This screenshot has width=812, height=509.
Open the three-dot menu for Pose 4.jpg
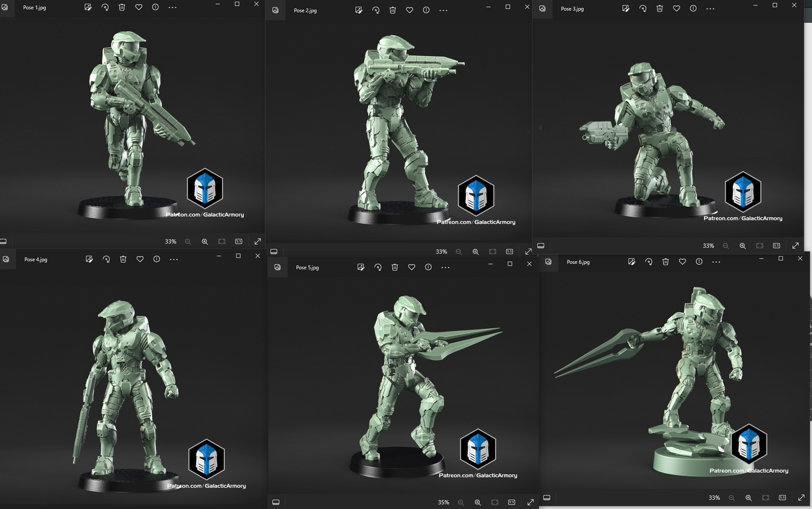(174, 259)
